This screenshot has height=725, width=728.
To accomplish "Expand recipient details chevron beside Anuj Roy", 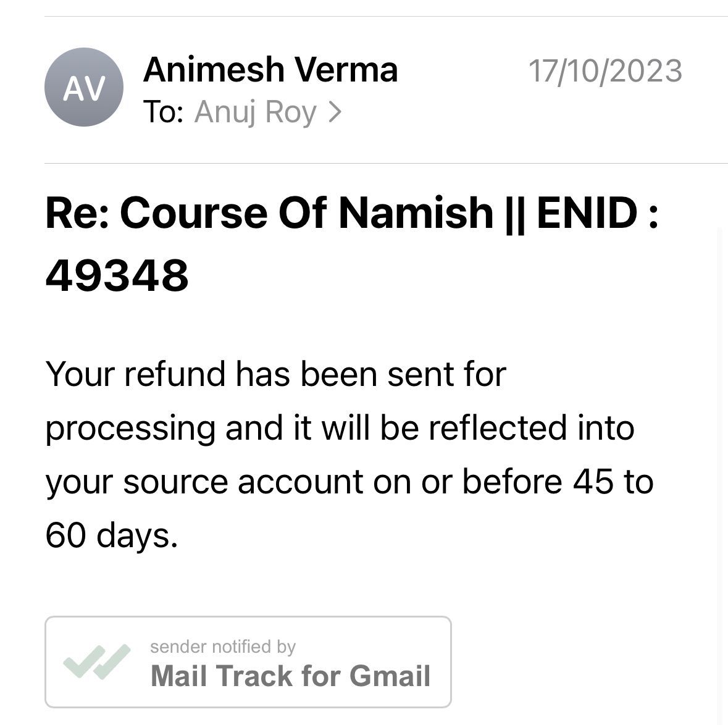I will coord(335,112).
